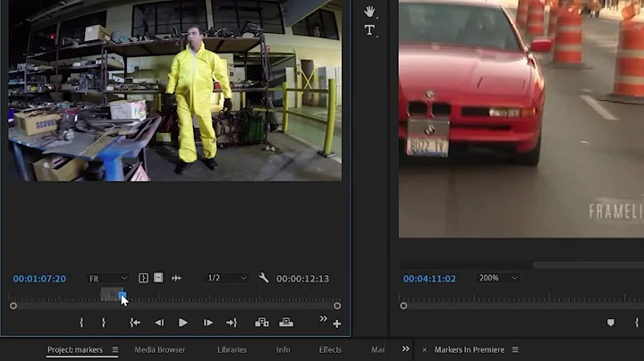Switch to the Markers tab
This screenshot has width=644, height=361.
pos(377,350)
